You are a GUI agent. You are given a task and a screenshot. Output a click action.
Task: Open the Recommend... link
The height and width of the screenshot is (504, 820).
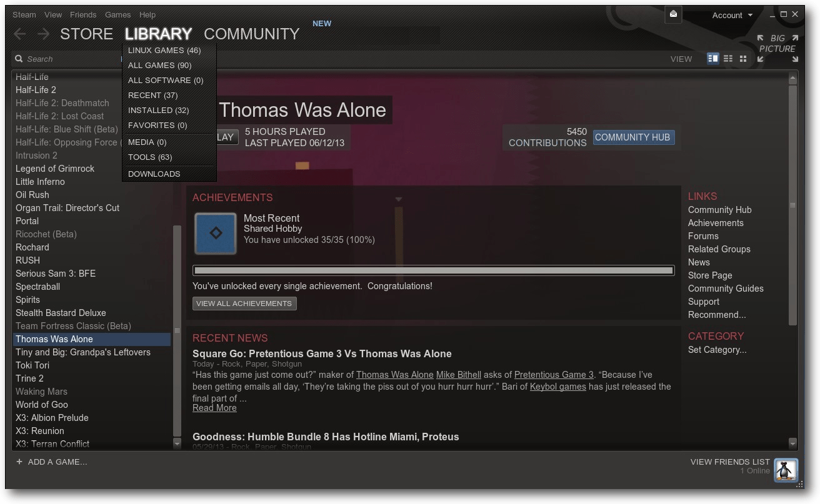click(717, 315)
